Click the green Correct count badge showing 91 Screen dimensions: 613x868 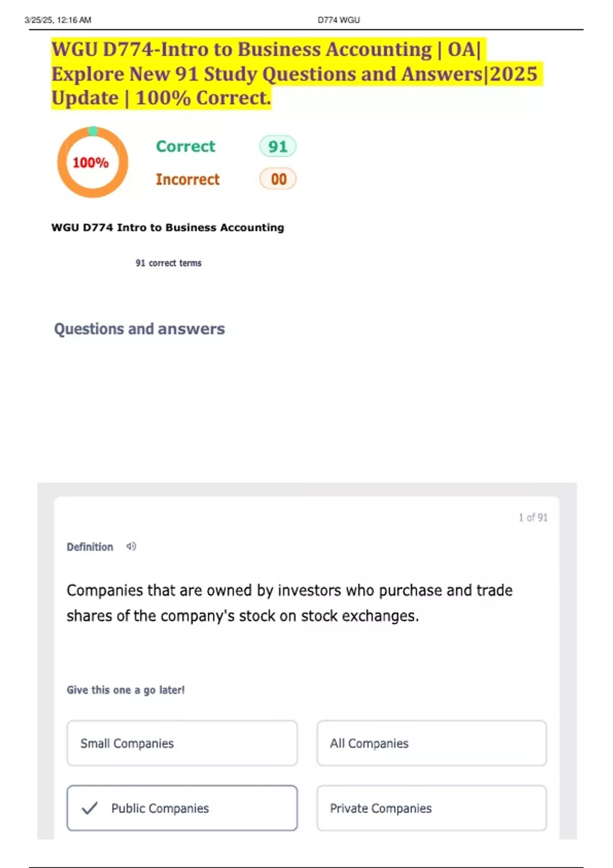click(x=277, y=147)
